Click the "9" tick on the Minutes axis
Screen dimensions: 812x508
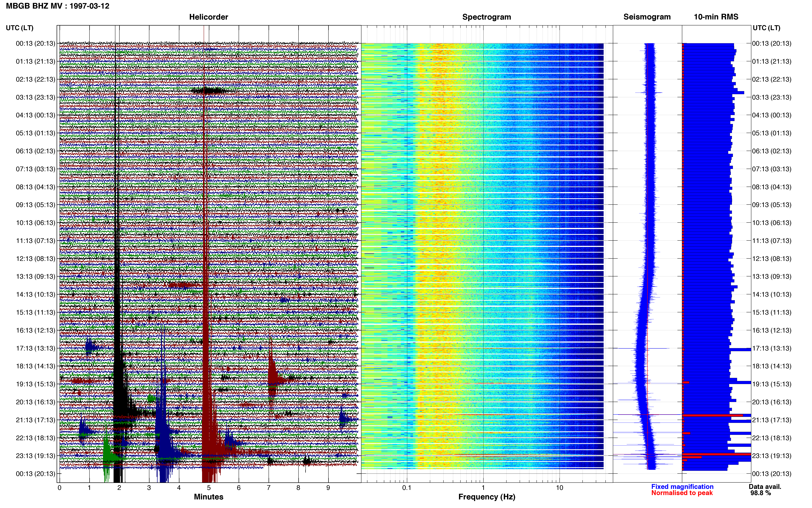pos(328,488)
